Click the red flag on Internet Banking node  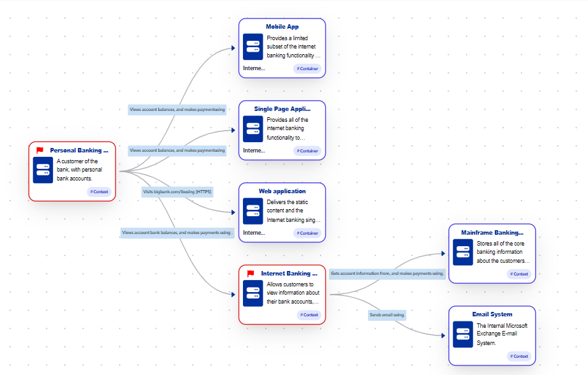tap(251, 274)
